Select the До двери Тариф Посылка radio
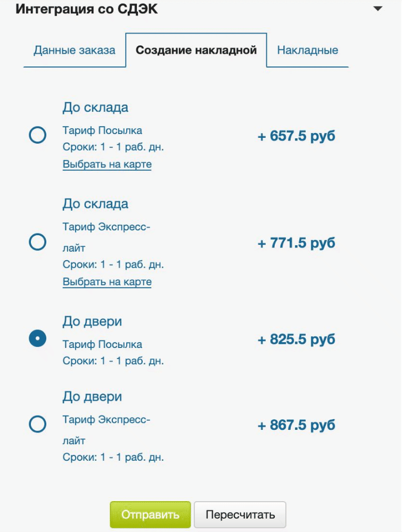The image size is (402, 532). 37,339
